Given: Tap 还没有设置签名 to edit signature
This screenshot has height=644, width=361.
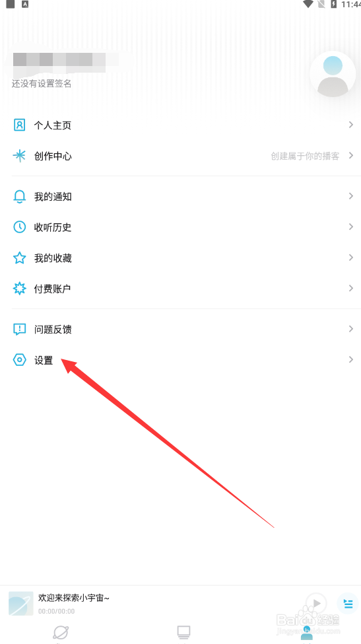Looking at the screenshot, I should 42,84.
